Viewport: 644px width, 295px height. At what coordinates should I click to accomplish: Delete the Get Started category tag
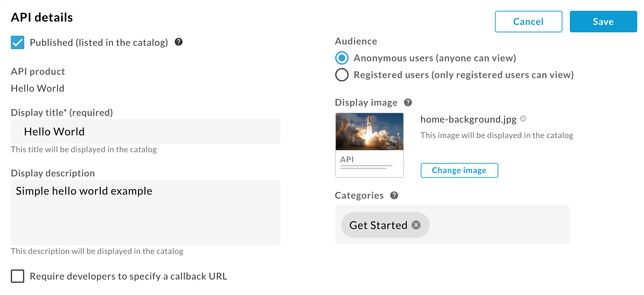point(416,225)
